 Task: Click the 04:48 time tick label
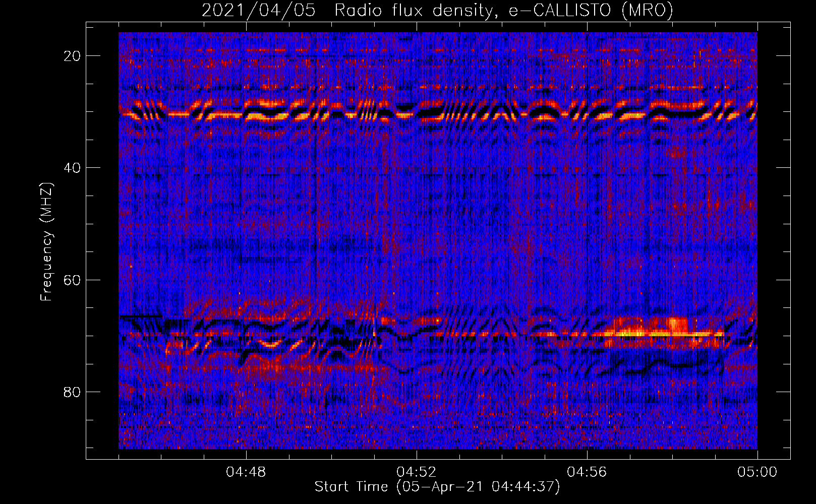click(x=246, y=472)
